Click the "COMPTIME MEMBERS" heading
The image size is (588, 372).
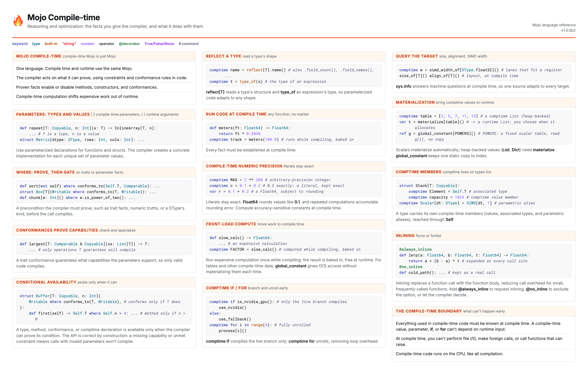point(418,172)
